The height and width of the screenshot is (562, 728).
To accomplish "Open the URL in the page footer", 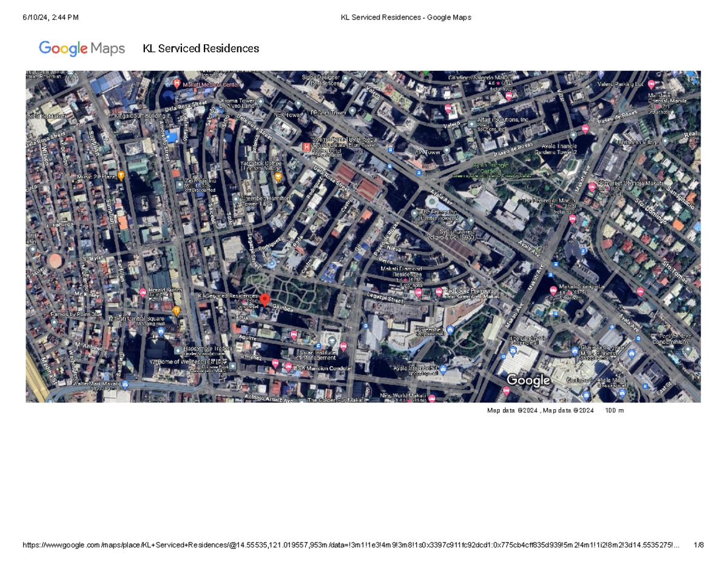I will [x=351, y=546].
